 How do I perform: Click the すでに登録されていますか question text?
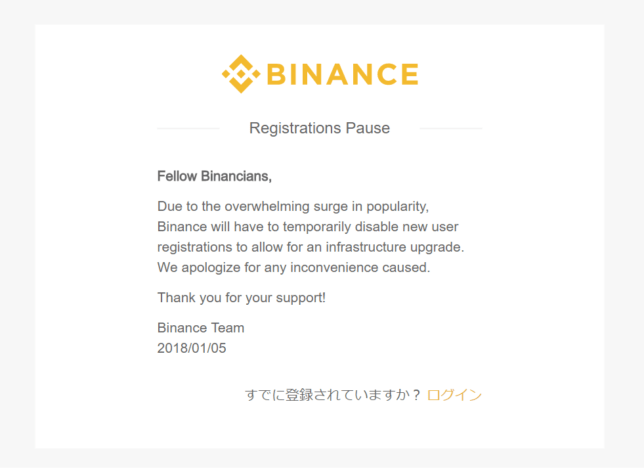[x=333, y=395]
